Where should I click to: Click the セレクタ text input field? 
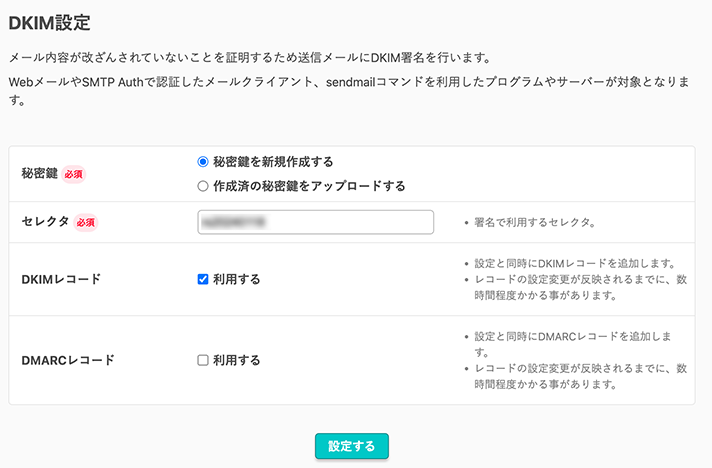click(315, 222)
